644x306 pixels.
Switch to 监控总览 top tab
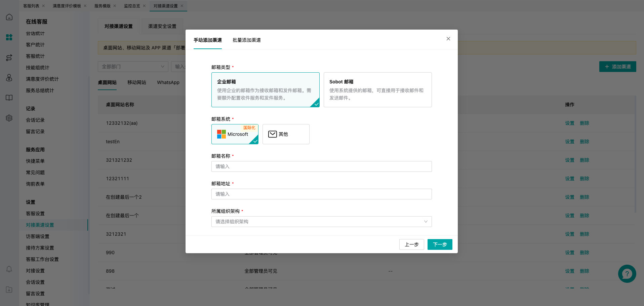[x=132, y=6]
